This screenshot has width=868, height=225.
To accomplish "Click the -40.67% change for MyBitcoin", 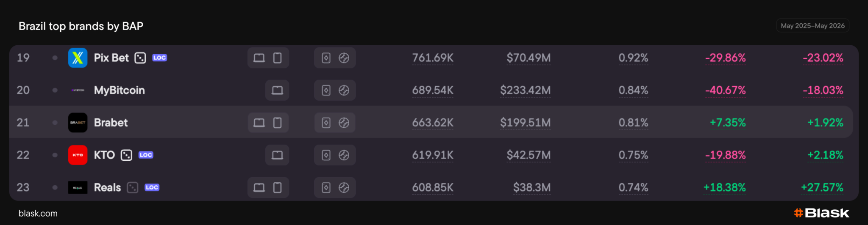I will click(x=725, y=90).
